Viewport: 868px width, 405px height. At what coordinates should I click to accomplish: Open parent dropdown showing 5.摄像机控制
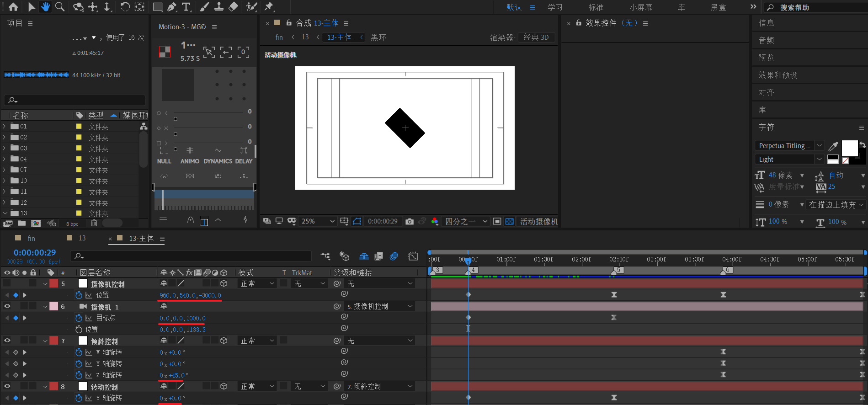click(380, 306)
